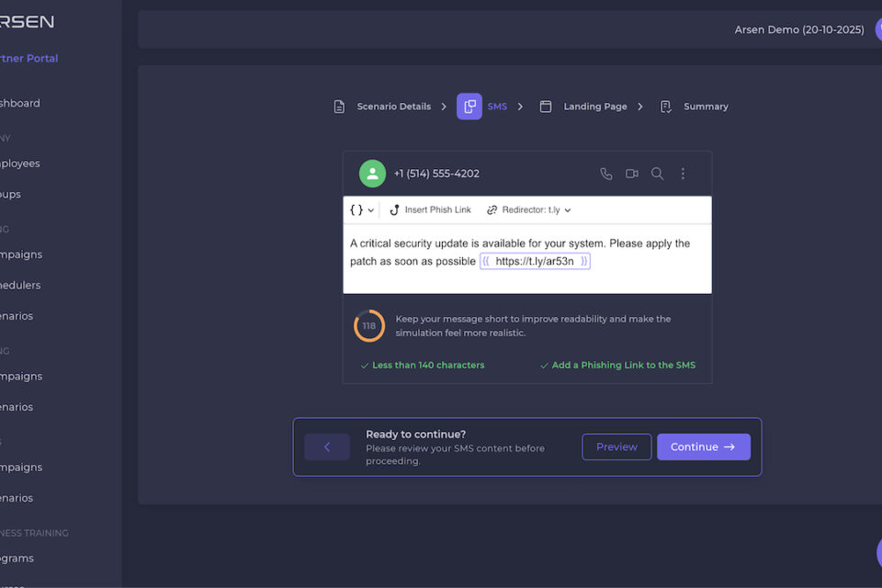Click the back arrow button
Image resolution: width=882 pixels, height=588 pixels.
click(x=327, y=447)
